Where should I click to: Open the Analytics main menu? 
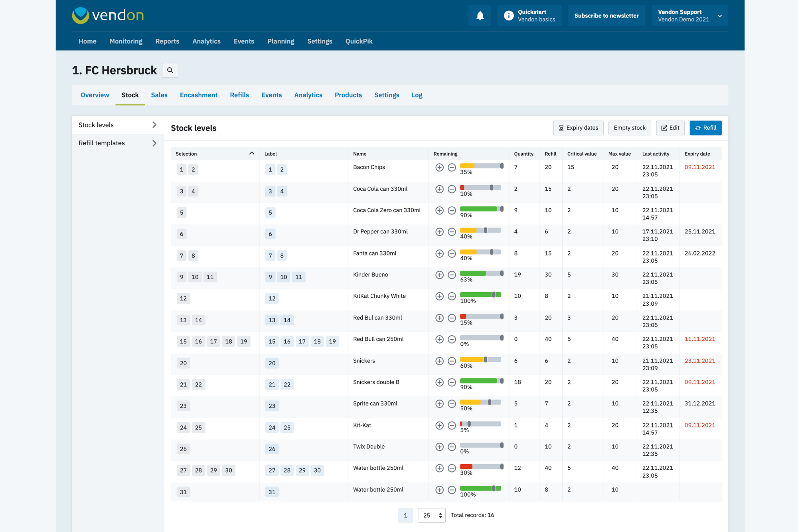coord(206,41)
